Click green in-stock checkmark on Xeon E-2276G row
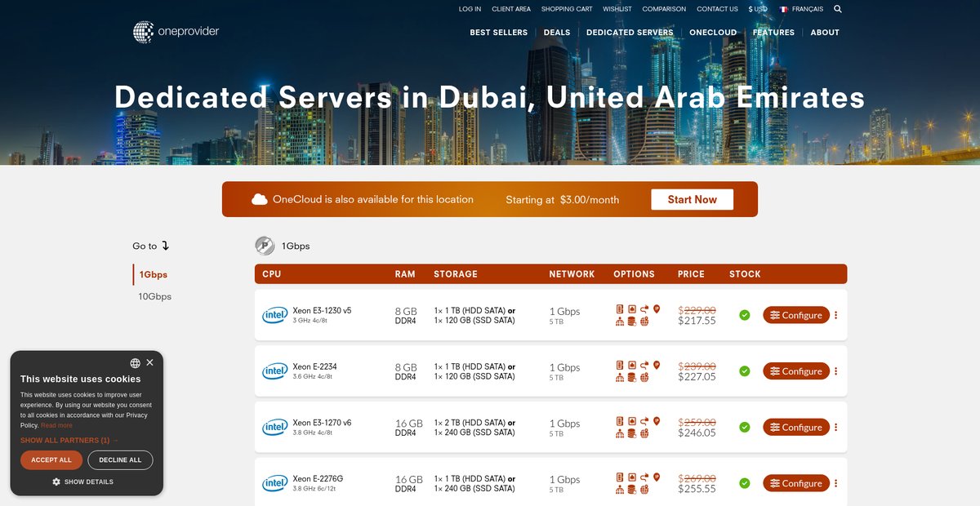The height and width of the screenshot is (506, 980). (x=745, y=483)
